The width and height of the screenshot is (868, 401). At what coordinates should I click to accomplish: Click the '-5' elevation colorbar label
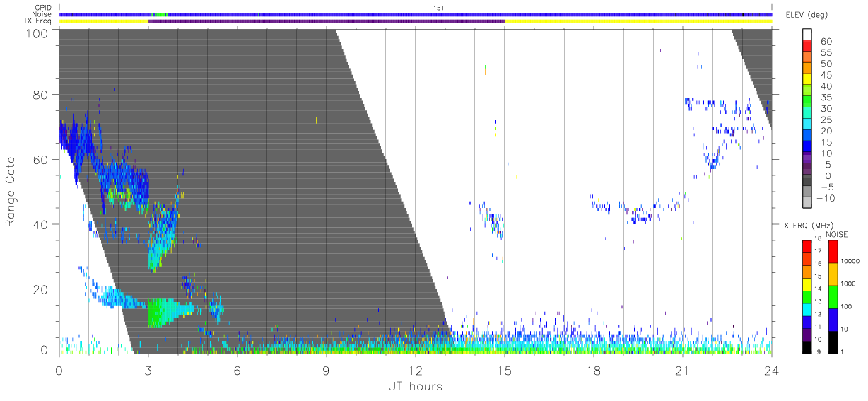827,187
